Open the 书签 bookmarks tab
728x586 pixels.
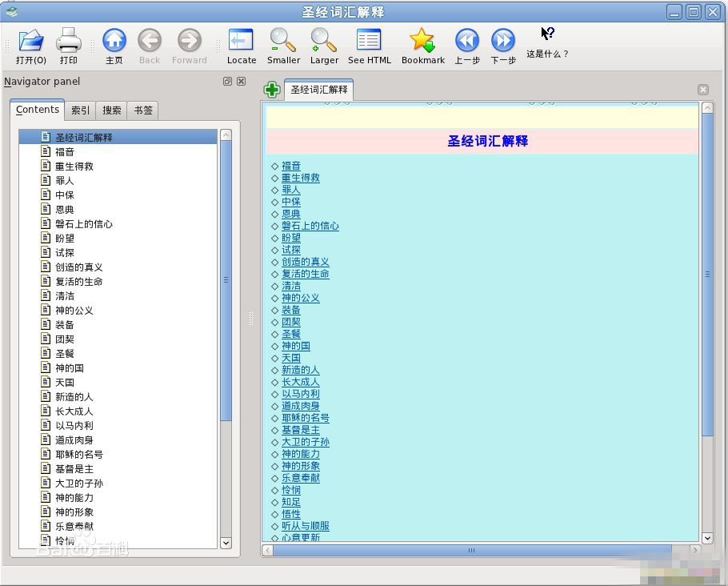(x=143, y=110)
